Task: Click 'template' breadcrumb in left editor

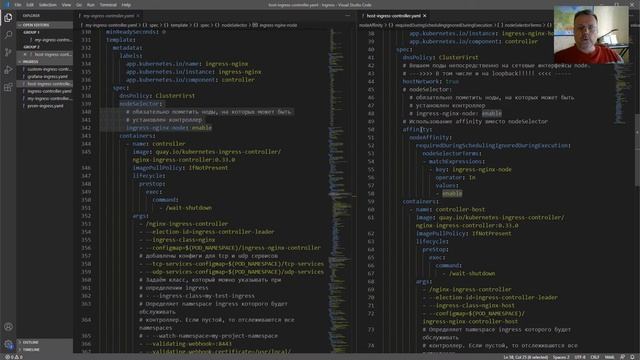Action: pyautogui.click(x=179, y=25)
